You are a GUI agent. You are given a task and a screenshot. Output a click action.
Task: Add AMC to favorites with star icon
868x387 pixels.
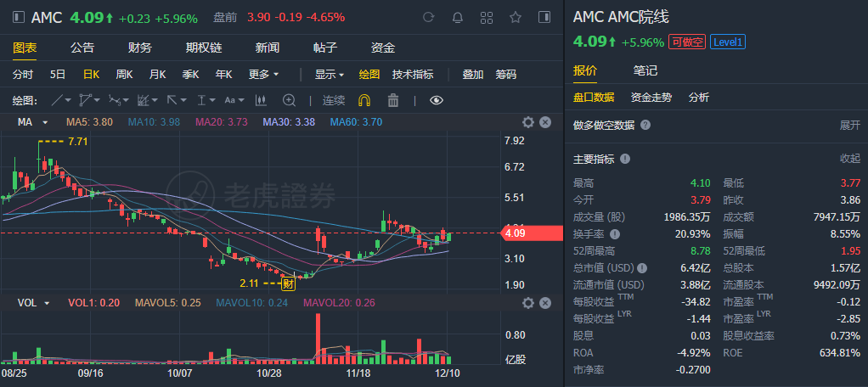516,17
